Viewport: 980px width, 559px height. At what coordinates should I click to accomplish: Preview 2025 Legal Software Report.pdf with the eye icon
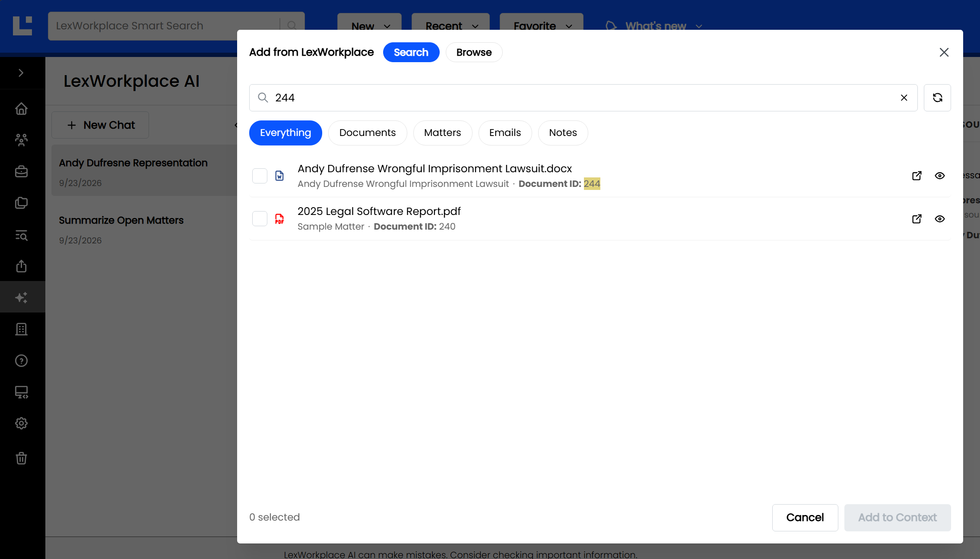[940, 219]
